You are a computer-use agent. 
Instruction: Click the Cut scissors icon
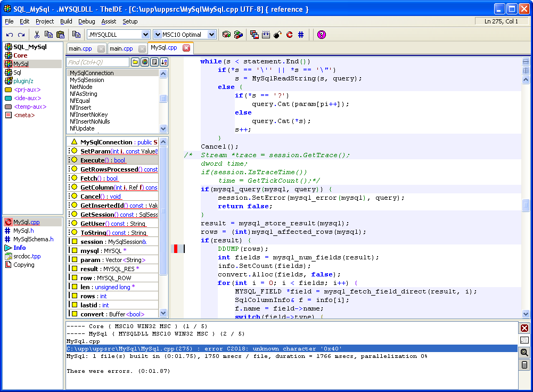coord(37,35)
